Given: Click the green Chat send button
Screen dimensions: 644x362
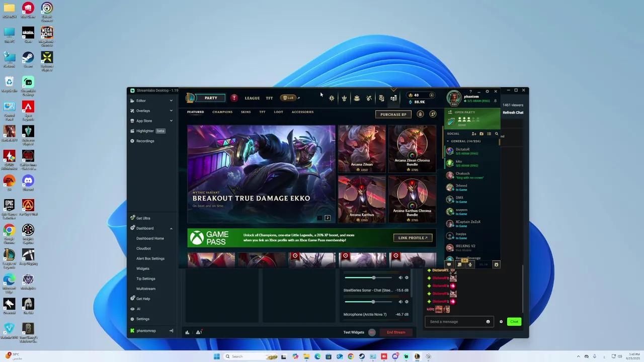Looking at the screenshot, I should (514, 322).
